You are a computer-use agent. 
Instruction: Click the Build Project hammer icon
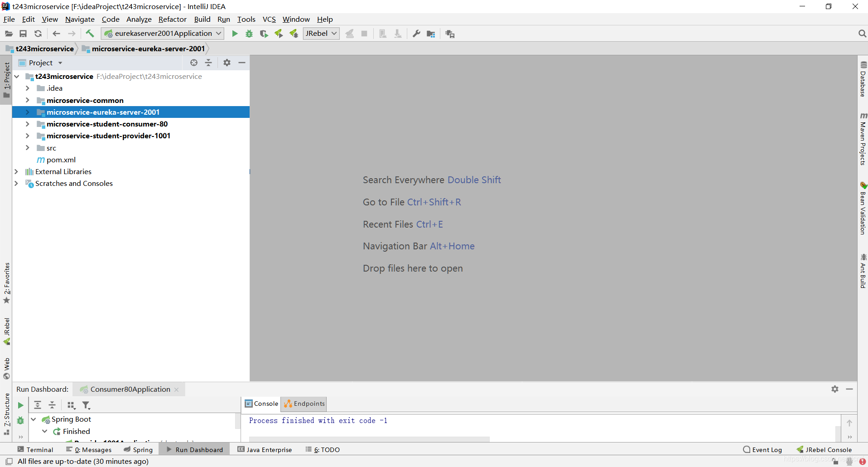coord(90,34)
